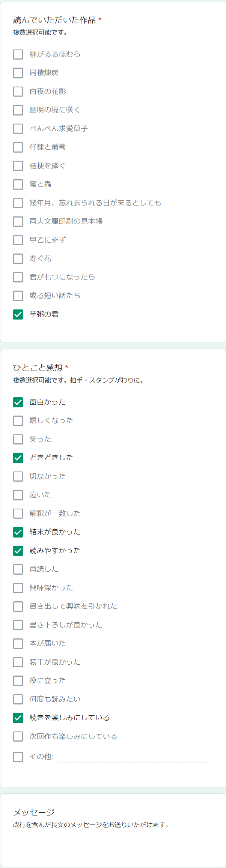Check 幽明の境に咲く
The width and height of the screenshot is (226, 868).
coord(18,110)
